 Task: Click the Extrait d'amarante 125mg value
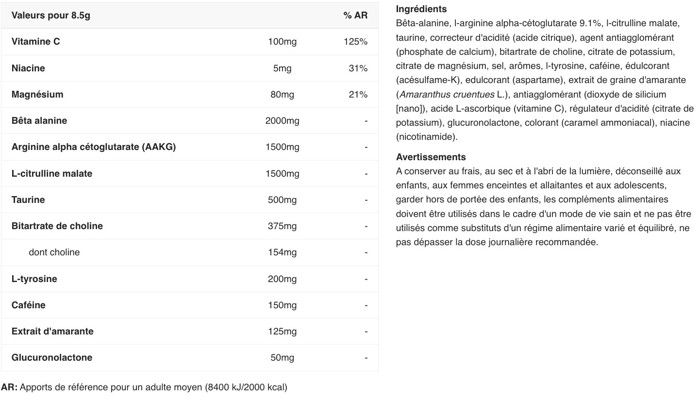[282, 331]
